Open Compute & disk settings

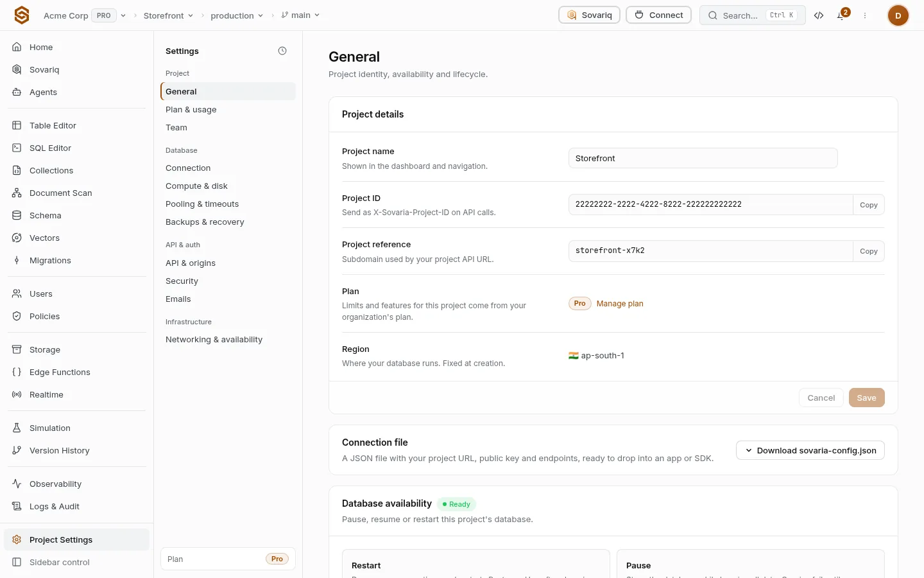(x=228, y=186)
